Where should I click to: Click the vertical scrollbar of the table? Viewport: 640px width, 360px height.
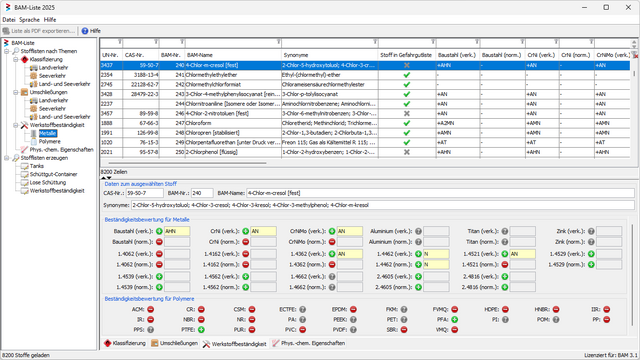(634, 73)
